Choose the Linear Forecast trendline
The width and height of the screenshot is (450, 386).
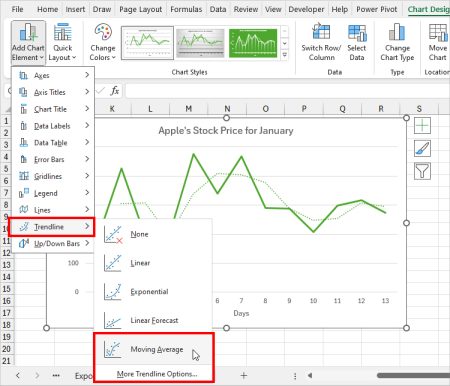tap(153, 320)
